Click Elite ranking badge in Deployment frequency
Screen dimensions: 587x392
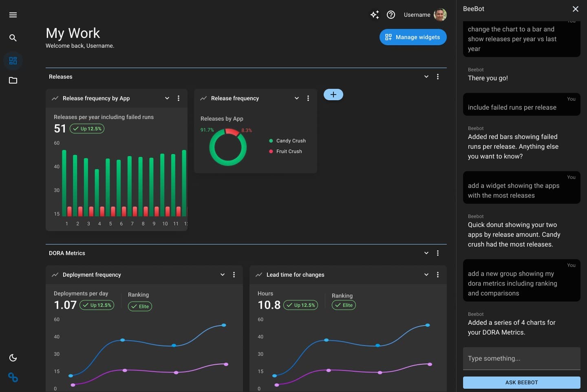click(140, 306)
